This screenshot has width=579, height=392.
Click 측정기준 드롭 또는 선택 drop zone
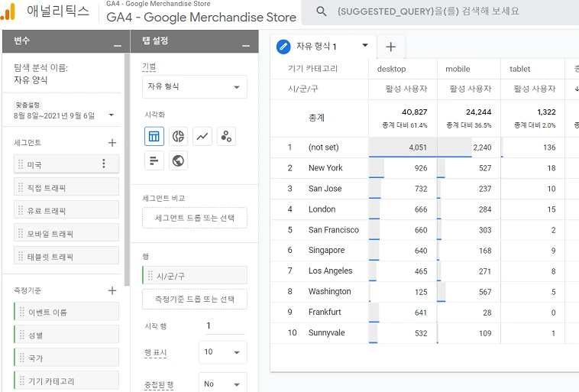point(195,300)
